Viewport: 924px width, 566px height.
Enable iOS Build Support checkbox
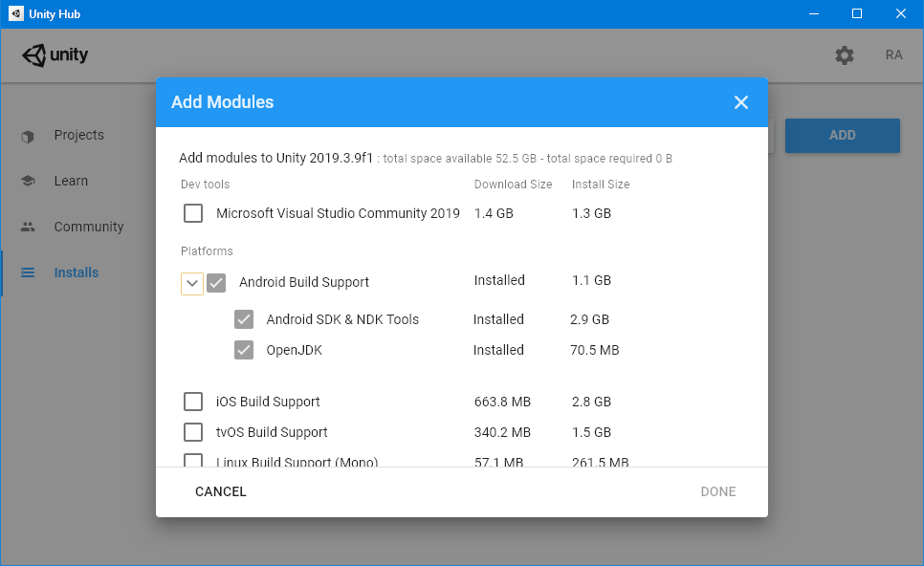[193, 402]
